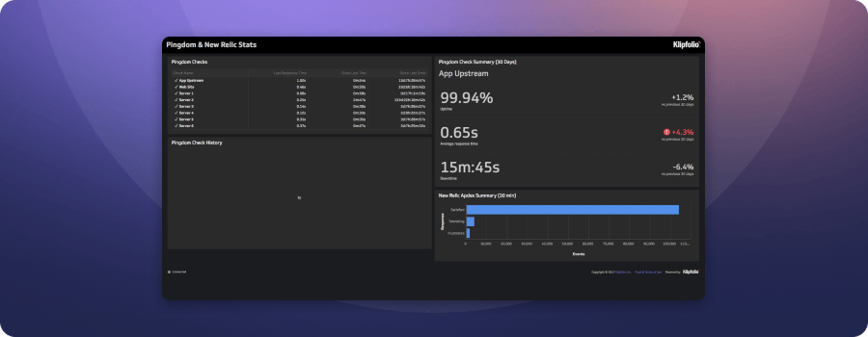Select the Server 5 check name

pyautogui.click(x=186, y=119)
